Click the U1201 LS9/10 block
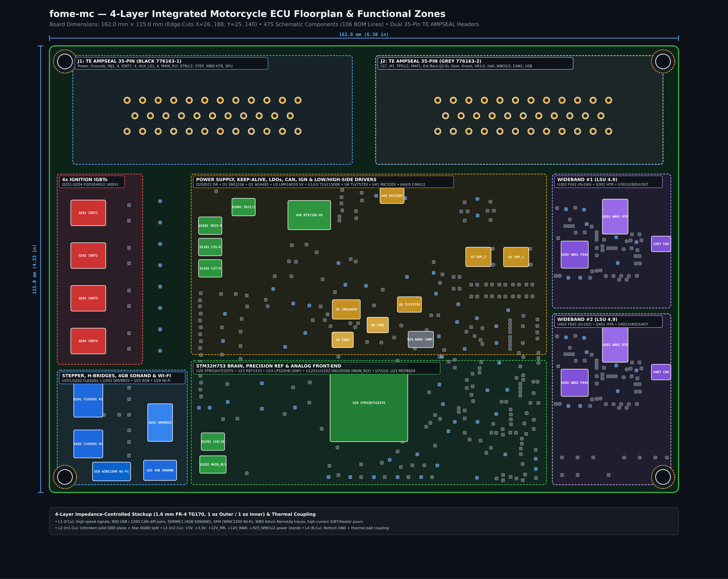This screenshot has width=728, height=579. pyautogui.click(x=213, y=442)
